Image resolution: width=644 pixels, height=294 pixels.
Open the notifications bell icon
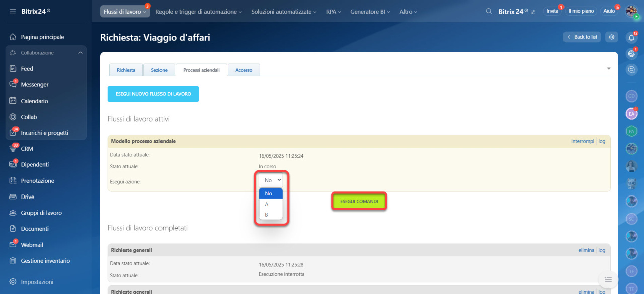632,37
